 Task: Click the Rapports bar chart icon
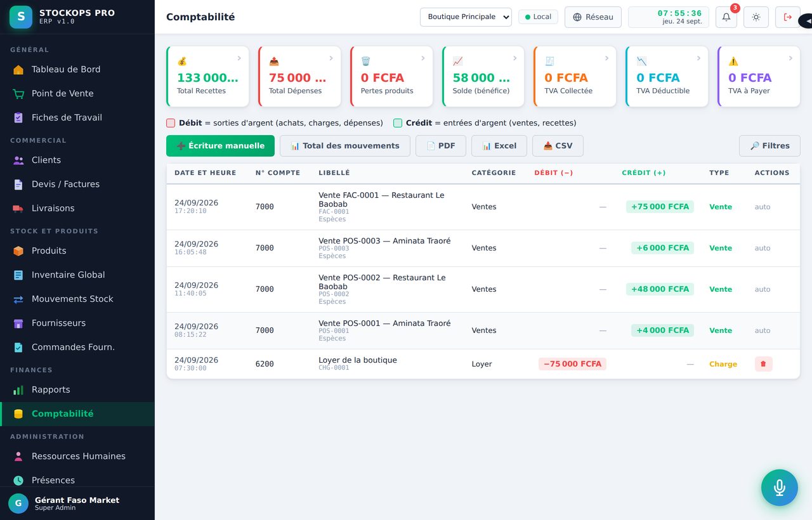[18, 390]
